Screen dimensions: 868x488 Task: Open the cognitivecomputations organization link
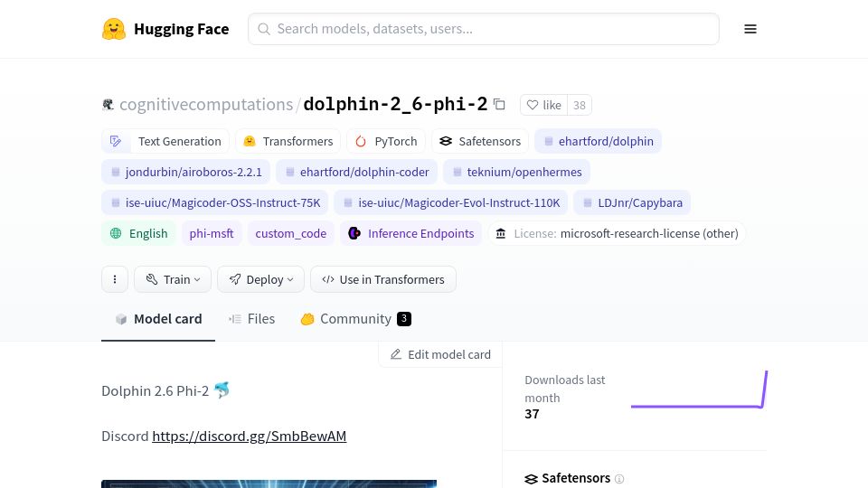[206, 104]
